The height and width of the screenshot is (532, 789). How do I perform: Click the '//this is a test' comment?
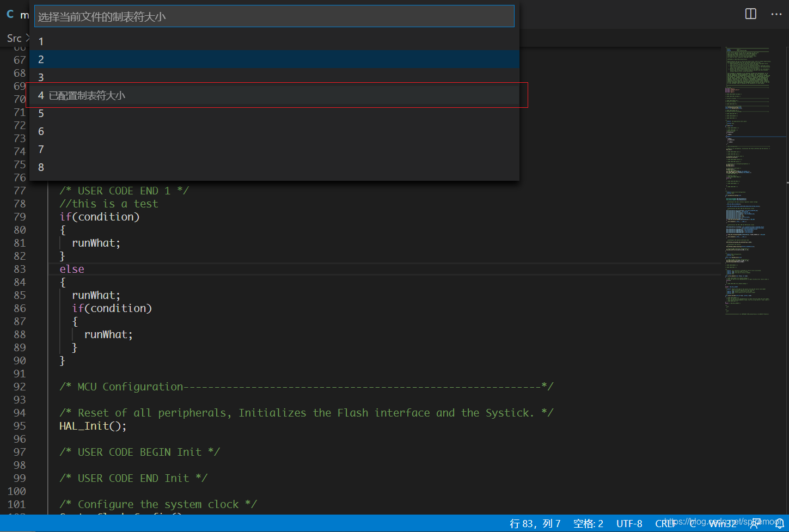[x=109, y=204]
